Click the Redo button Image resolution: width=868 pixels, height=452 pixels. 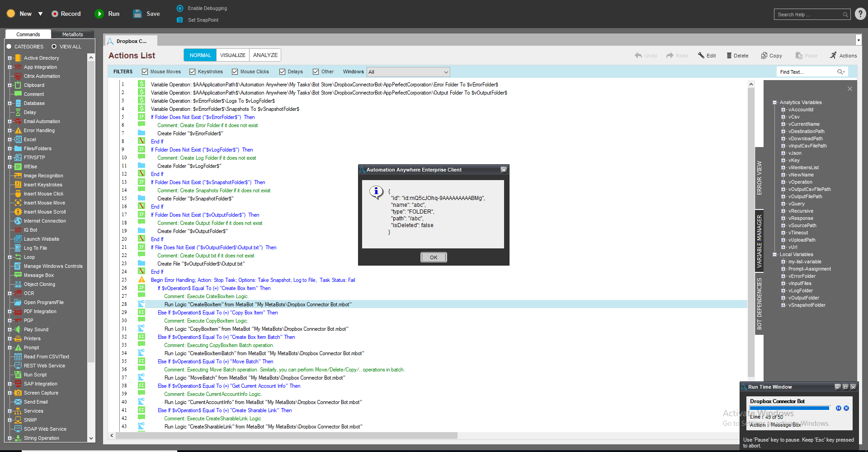pos(677,56)
